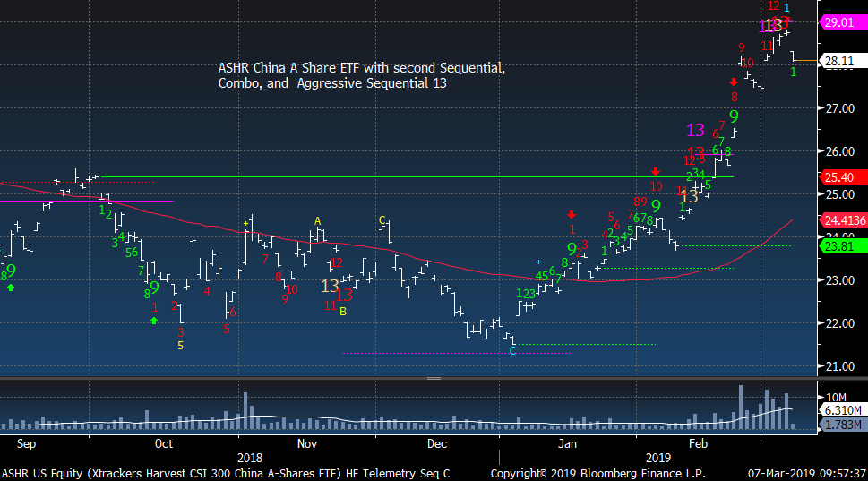The image size is (868, 481).
Task: Click the Jan month label
Action: (x=567, y=444)
